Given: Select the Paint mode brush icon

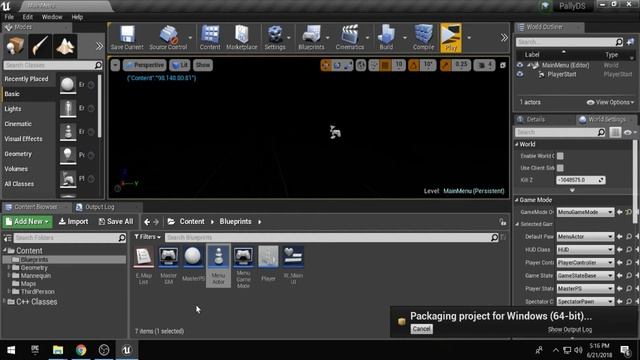Looking at the screenshot, I should point(40,46).
